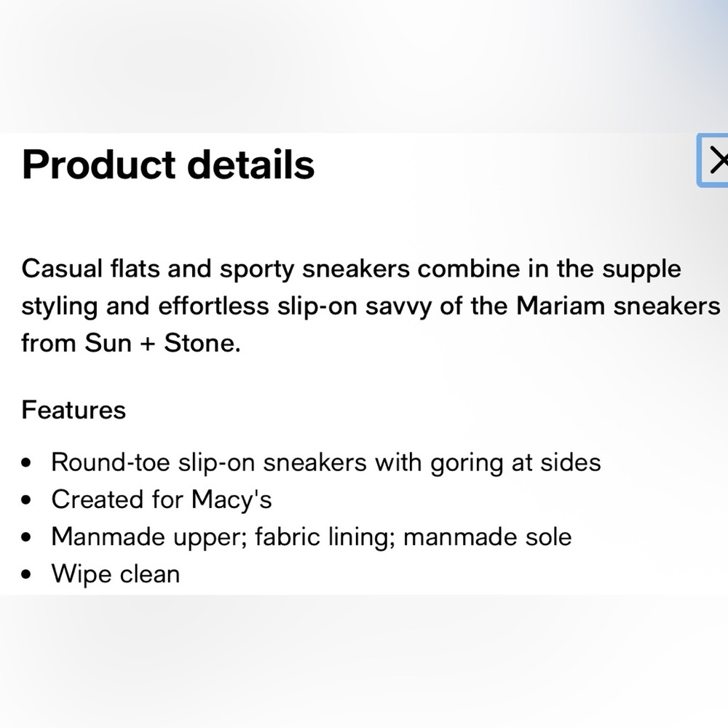
Task: Select the Manmade upper fabric lining line
Action: 311,537
